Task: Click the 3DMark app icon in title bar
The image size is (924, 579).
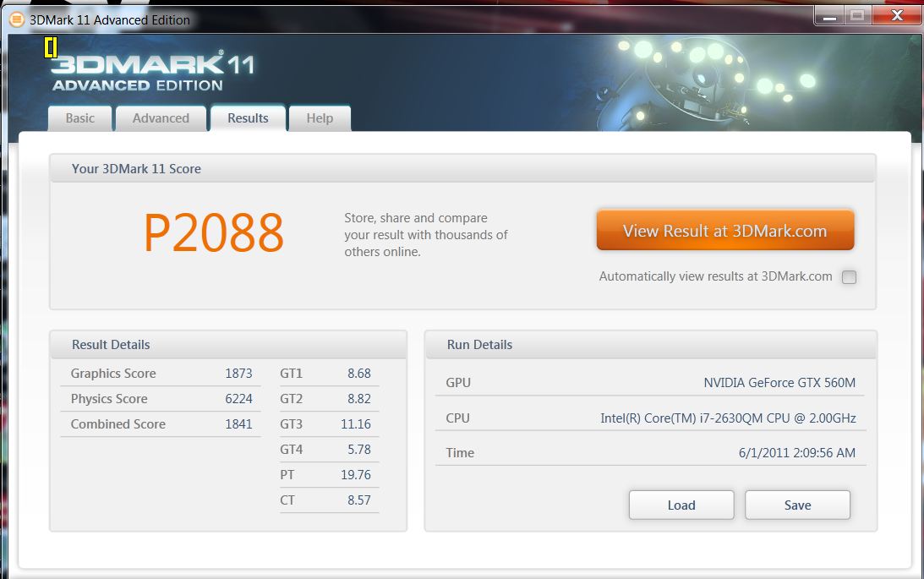Action: [x=17, y=19]
